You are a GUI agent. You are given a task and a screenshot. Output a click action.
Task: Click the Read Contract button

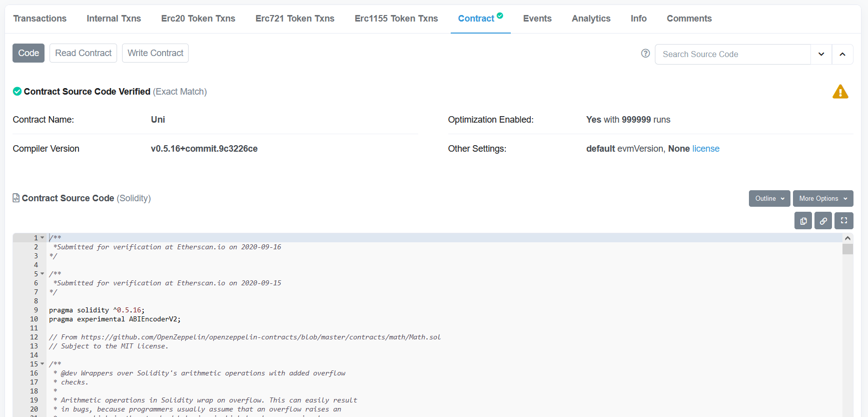click(83, 53)
